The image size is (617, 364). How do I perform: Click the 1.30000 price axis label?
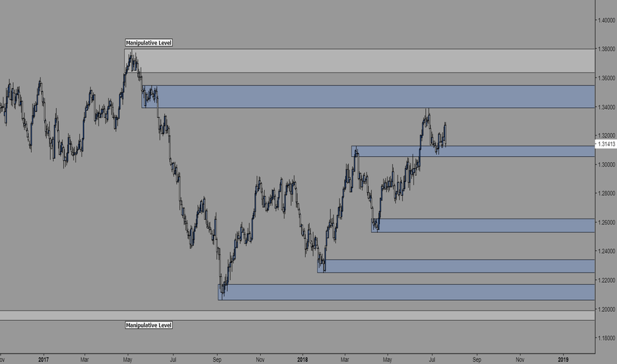click(606, 165)
